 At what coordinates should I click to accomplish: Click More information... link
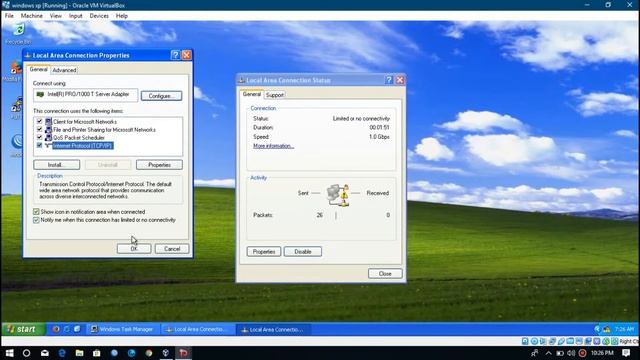pyautogui.click(x=273, y=146)
